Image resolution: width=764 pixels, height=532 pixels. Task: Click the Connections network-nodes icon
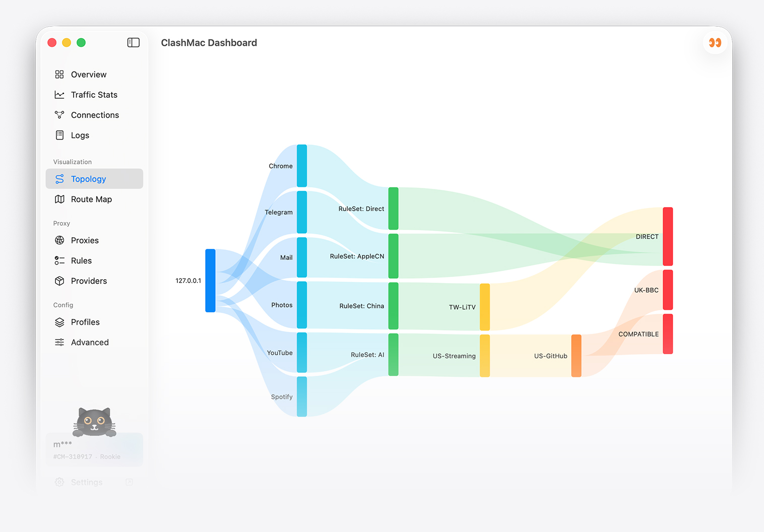(x=59, y=115)
